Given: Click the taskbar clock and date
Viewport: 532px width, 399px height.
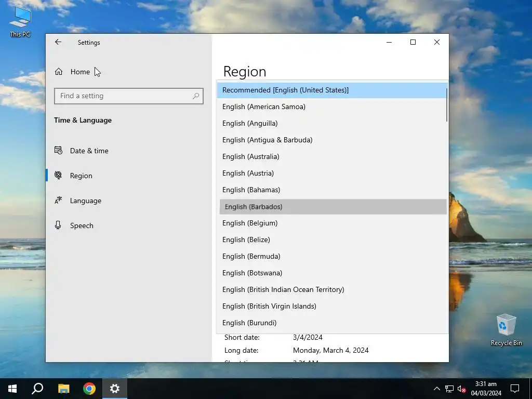Looking at the screenshot, I should pos(486,389).
